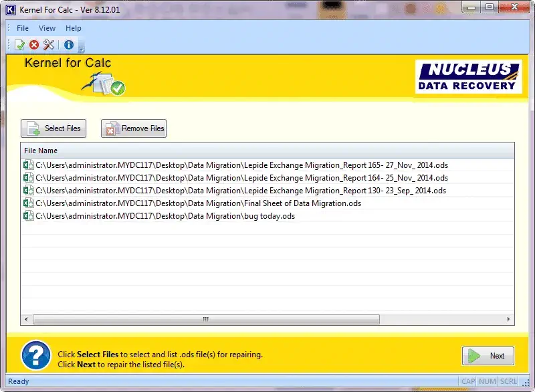The width and height of the screenshot is (535, 392).
Task: Click the horizontal scrollbar left arrow
Action: click(x=27, y=319)
